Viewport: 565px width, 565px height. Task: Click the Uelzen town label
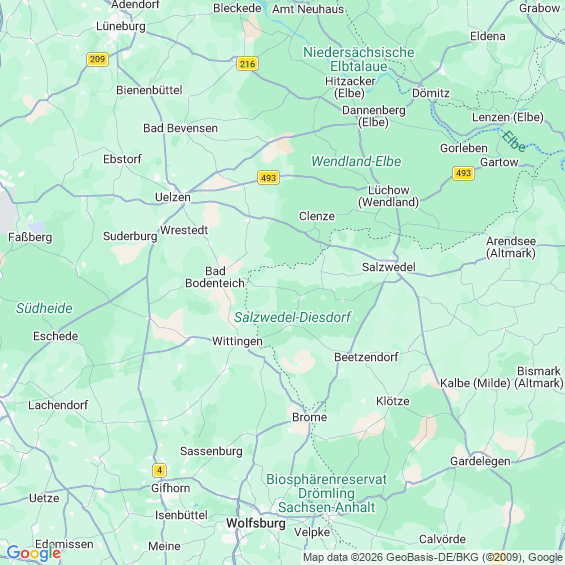click(173, 197)
